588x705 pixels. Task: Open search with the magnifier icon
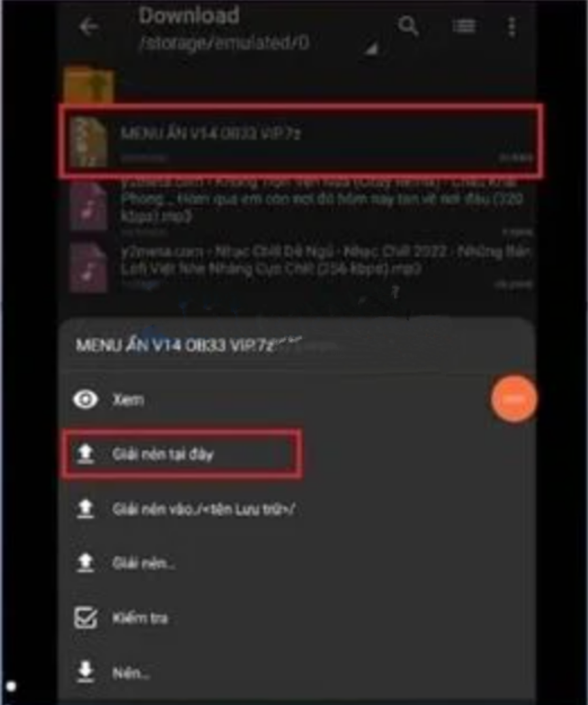[x=408, y=26]
